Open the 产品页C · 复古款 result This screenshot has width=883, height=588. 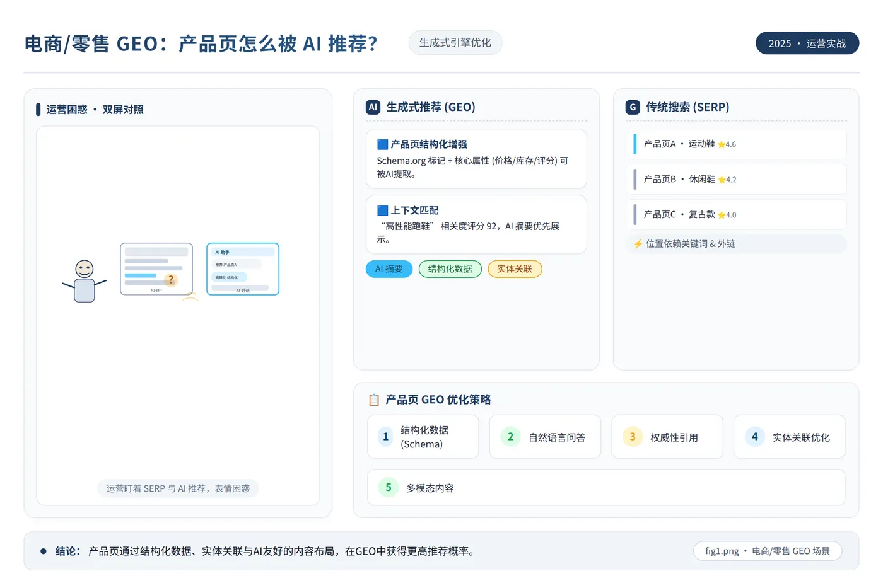(736, 215)
